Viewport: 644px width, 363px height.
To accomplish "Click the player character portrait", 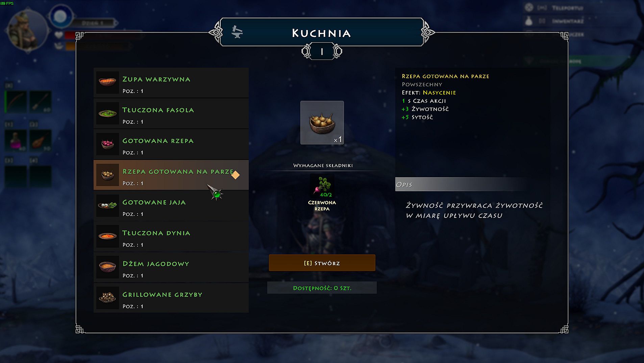I will [x=27, y=30].
